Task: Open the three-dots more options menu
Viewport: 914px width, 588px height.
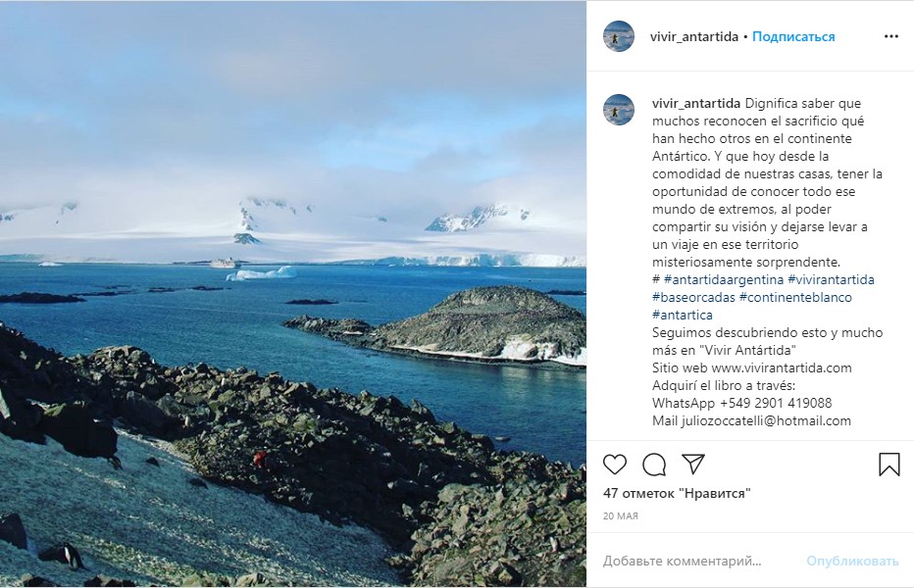Action: (x=890, y=36)
